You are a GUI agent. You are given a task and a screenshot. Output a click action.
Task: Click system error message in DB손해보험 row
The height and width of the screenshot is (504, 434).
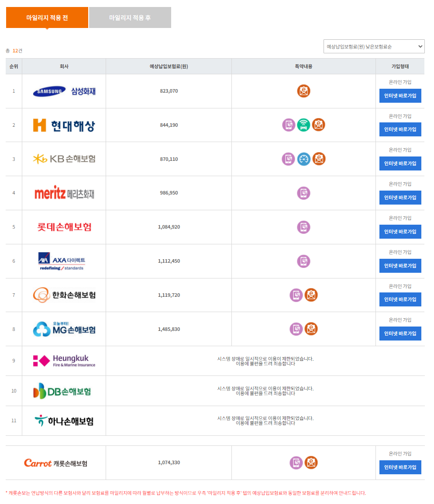(265, 391)
